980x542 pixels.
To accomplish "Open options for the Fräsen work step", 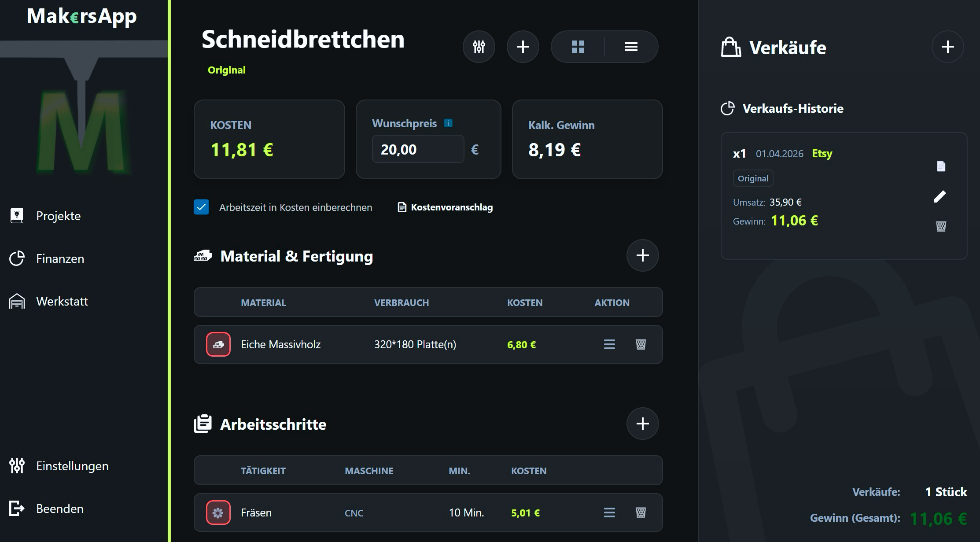I will [609, 513].
